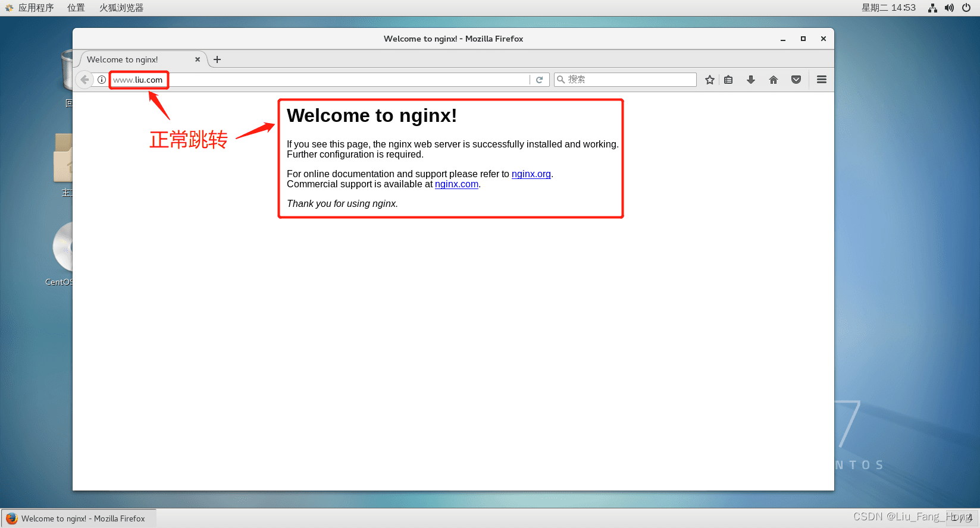Close the Welcome to nginx! tab

pyautogui.click(x=198, y=59)
